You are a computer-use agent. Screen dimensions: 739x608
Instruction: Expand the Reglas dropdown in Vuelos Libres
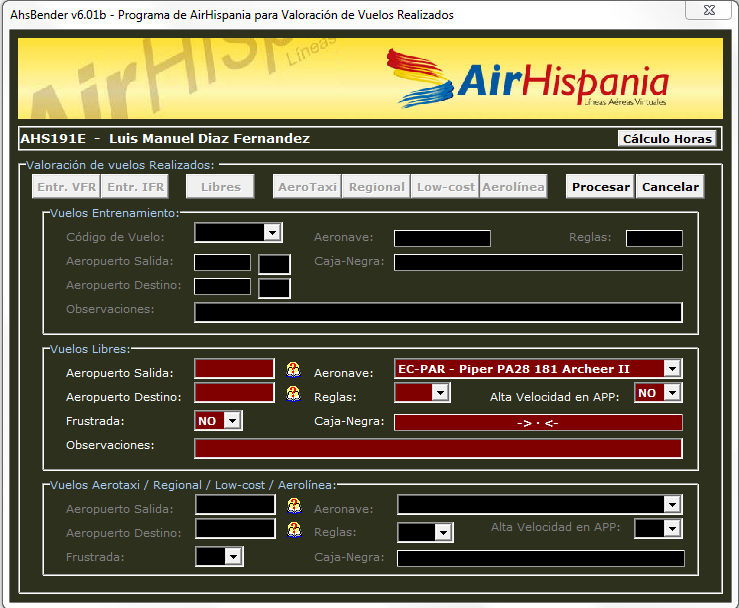pos(439,394)
